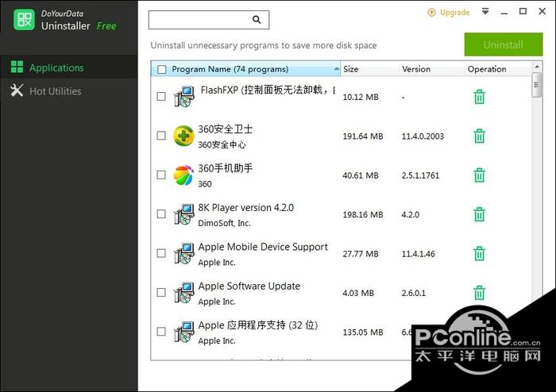Viewport: 556px width, 392px height.
Task: Toggle the select-all programs checkbox
Action: point(162,69)
